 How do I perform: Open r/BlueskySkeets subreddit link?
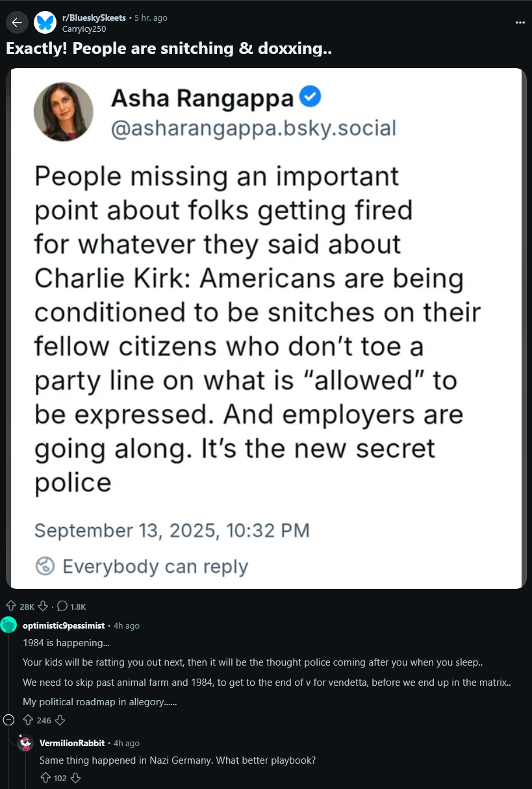click(94, 18)
